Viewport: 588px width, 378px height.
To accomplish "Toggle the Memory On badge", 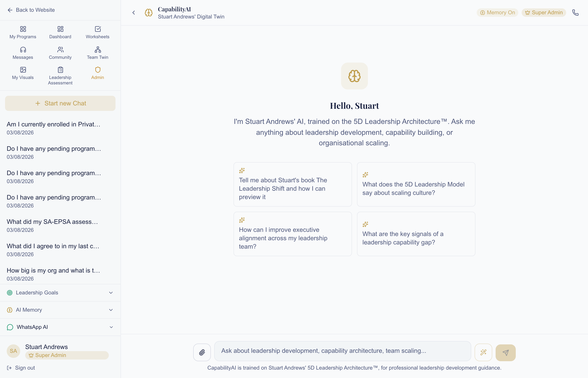I will point(497,13).
